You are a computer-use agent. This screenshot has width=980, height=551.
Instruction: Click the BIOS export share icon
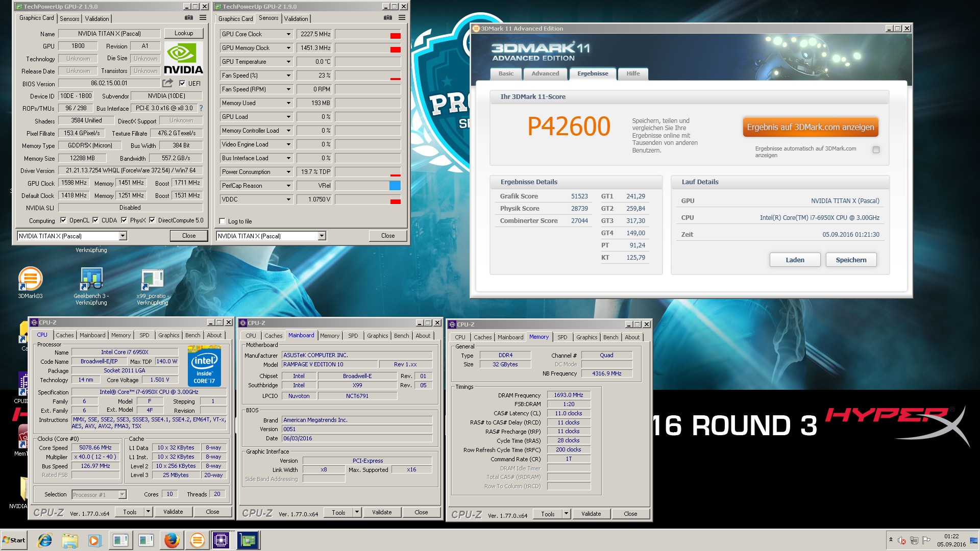(167, 83)
